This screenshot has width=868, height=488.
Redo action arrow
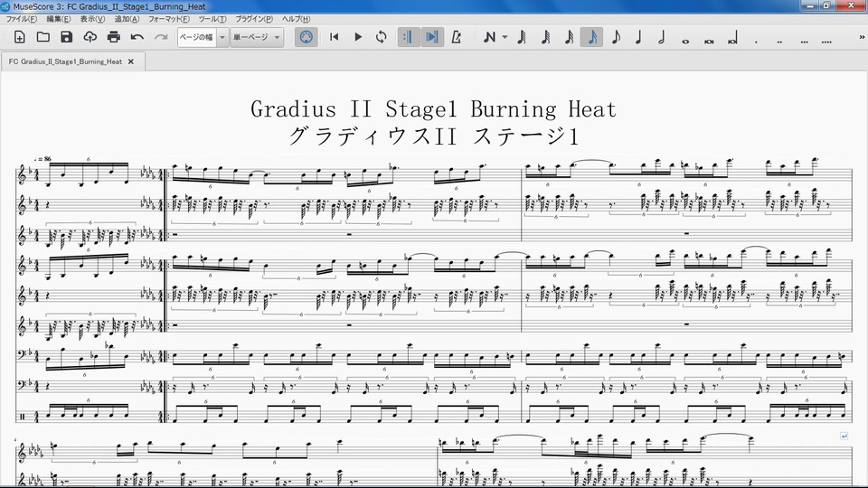161,37
